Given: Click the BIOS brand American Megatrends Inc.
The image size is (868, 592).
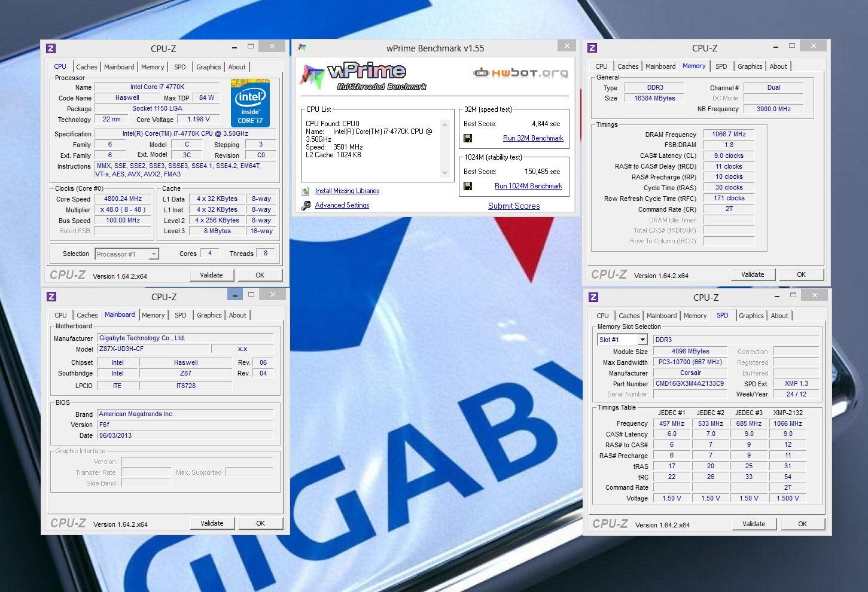Looking at the screenshot, I should click(x=185, y=414).
